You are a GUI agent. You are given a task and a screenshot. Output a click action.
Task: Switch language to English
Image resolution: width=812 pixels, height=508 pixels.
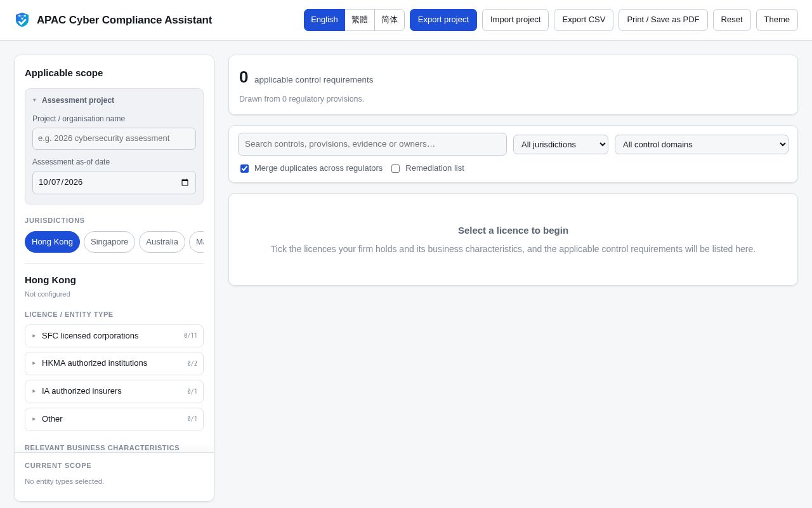click(x=324, y=20)
